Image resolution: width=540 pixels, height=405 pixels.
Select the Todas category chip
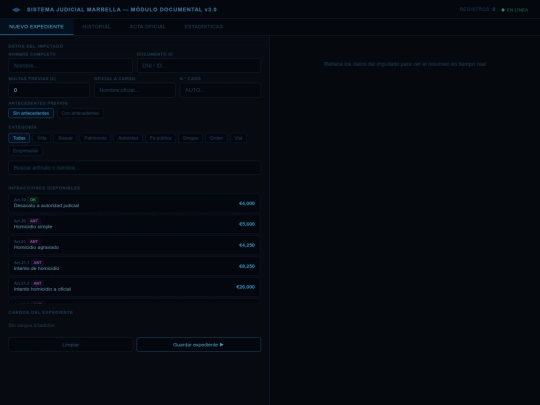tap(19, 138)
